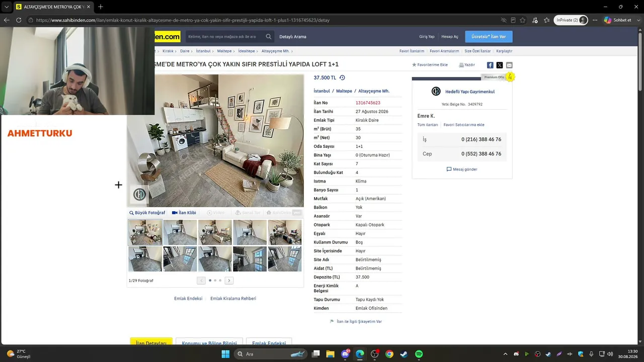Click the tracking prevention eye icon
Image resolution: width=644 pixels, height=362 pixels.
click(504, 20)
